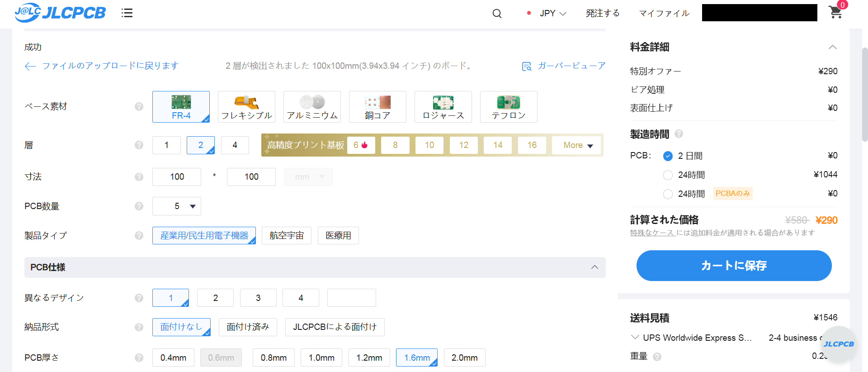Select the フレキシブル base material

coord(246,107)
